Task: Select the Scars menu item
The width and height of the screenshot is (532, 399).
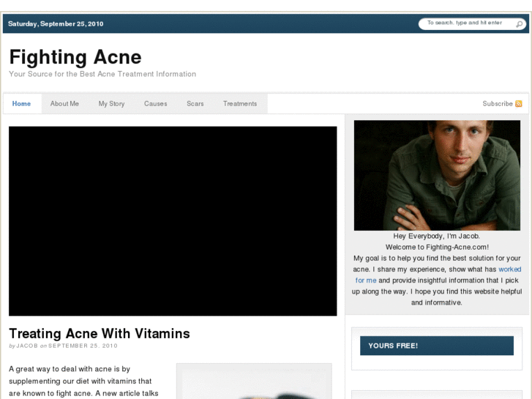Action: point(195,103)
